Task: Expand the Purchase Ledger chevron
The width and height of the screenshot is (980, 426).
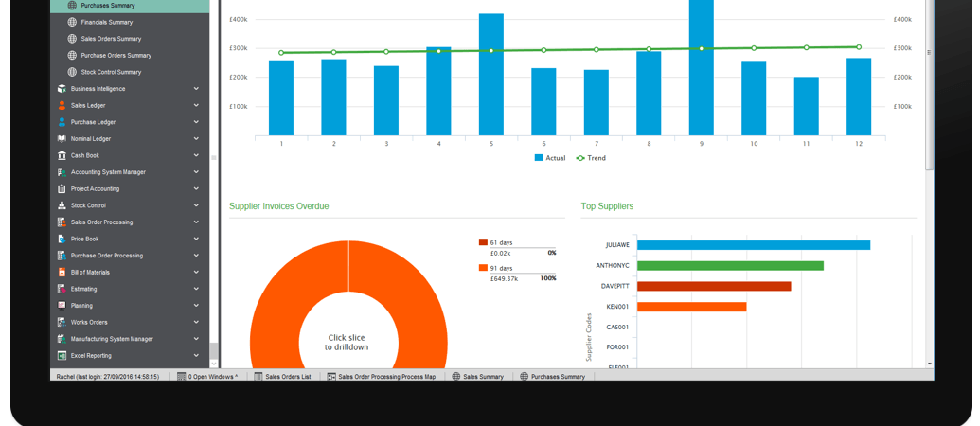Action: pyautogui.click(x=196, y=122)
